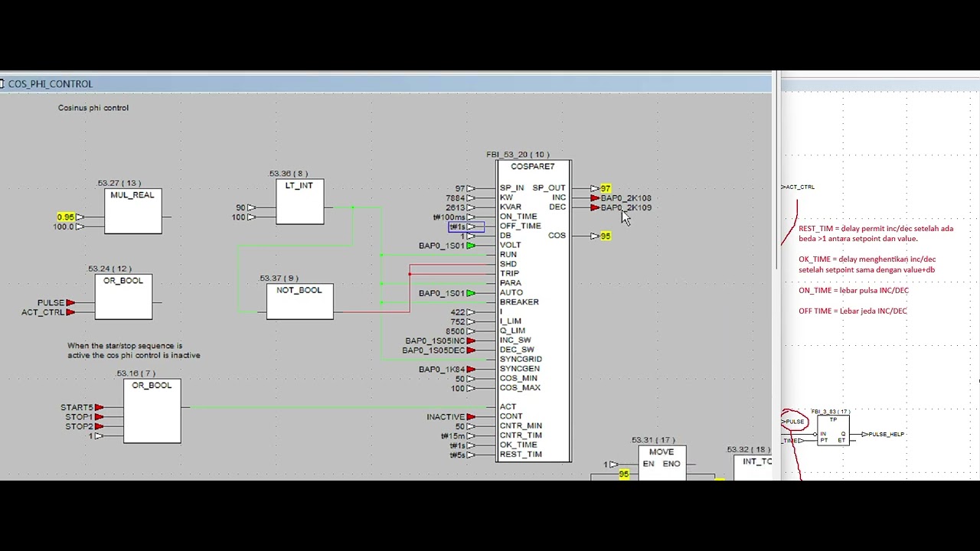Click PULSE variable feeding OR_BOOL 53.24
Screen dimensions: 980x551
click(51, 303)
